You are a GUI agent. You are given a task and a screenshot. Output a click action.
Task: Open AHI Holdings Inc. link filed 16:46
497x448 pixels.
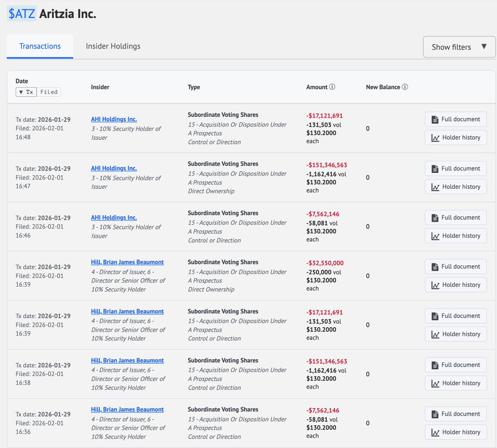(114, 218)
